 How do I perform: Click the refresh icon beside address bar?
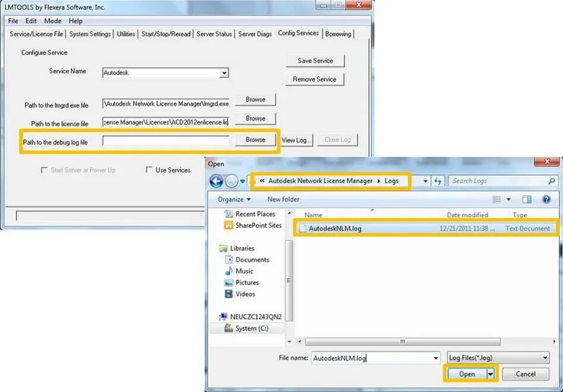tap(438, 181)
